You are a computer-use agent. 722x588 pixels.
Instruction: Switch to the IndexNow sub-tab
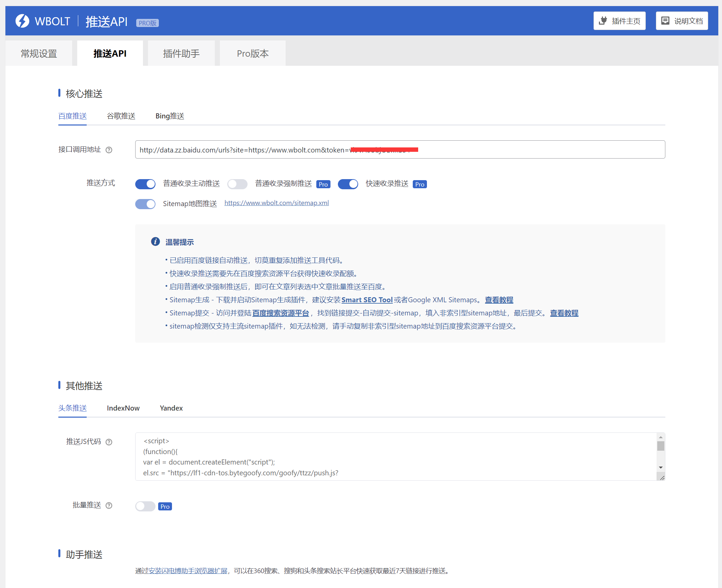pyautogui.click(x=123, y=408)
